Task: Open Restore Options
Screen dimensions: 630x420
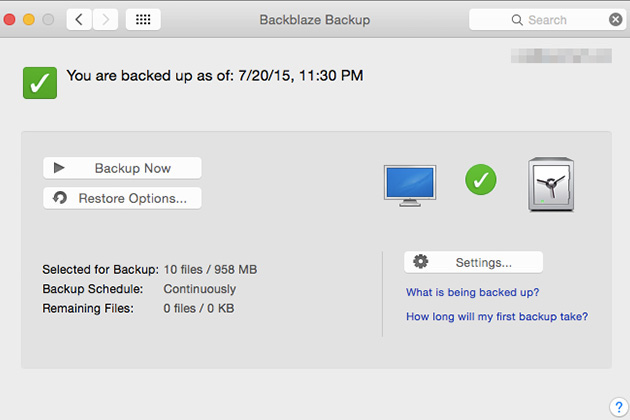Action: click(122, 198)
